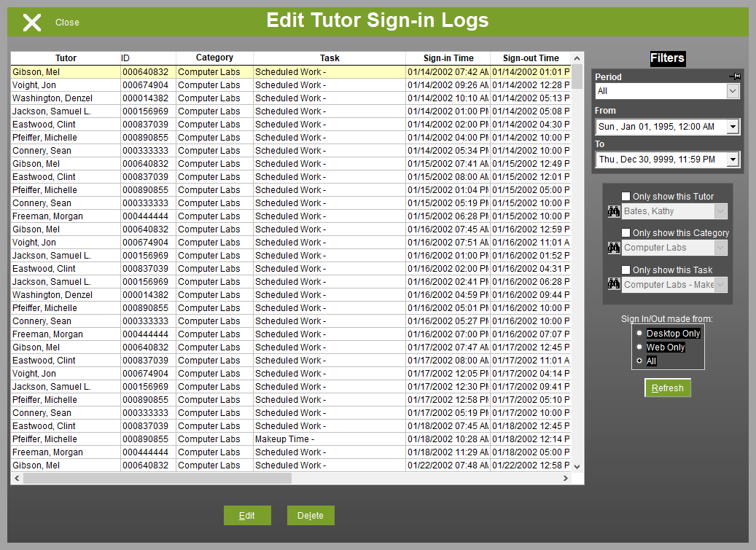Image resolution: width=756 pixels, height=550 pixels.
Task: Click the scroll right arrow of table
Action: pyautogui.click(x=566, y=478)
